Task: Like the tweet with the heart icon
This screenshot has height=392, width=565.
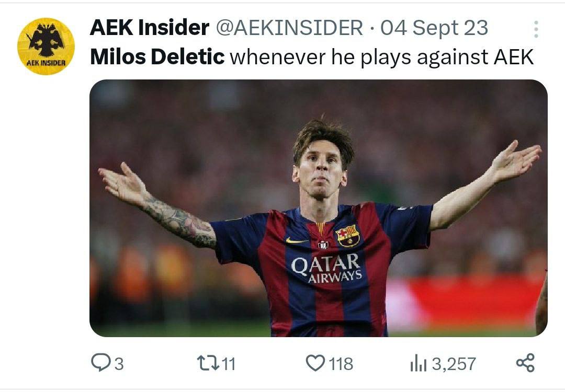Action: 315,363
